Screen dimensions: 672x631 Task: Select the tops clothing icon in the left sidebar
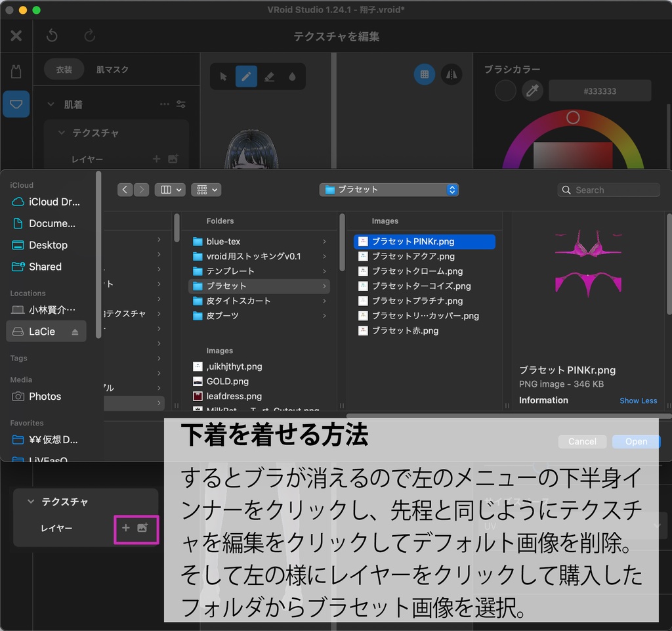(16, 71)
